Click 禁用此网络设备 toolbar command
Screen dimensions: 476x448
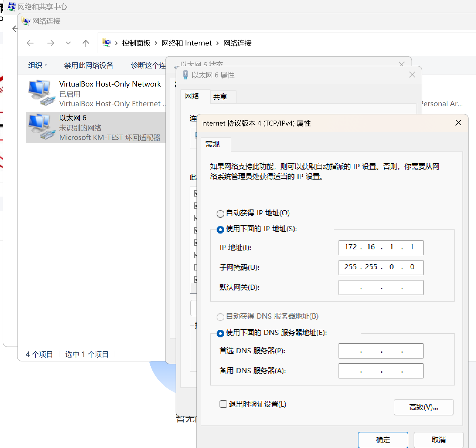pos(89,65)
